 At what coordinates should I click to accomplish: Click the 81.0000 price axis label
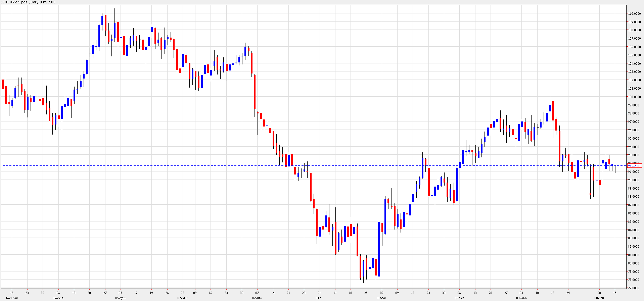[634, 255]
